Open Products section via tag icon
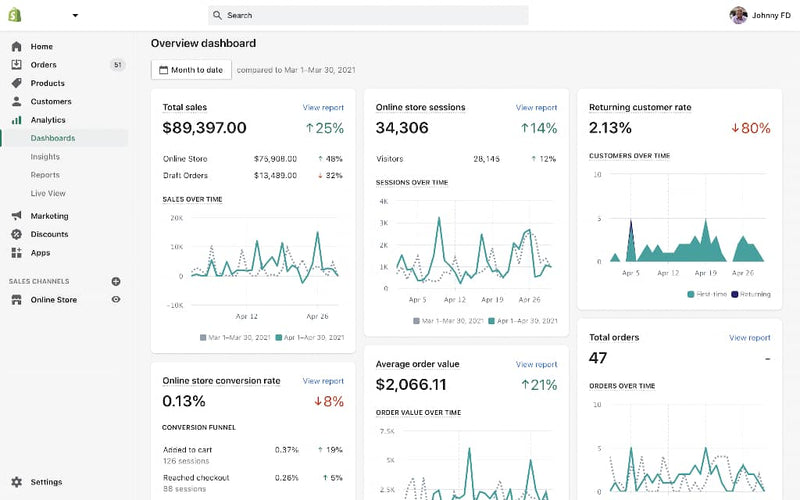Image resolution: width=800 pixels, height=500 pixels. (x=17, y=83)
